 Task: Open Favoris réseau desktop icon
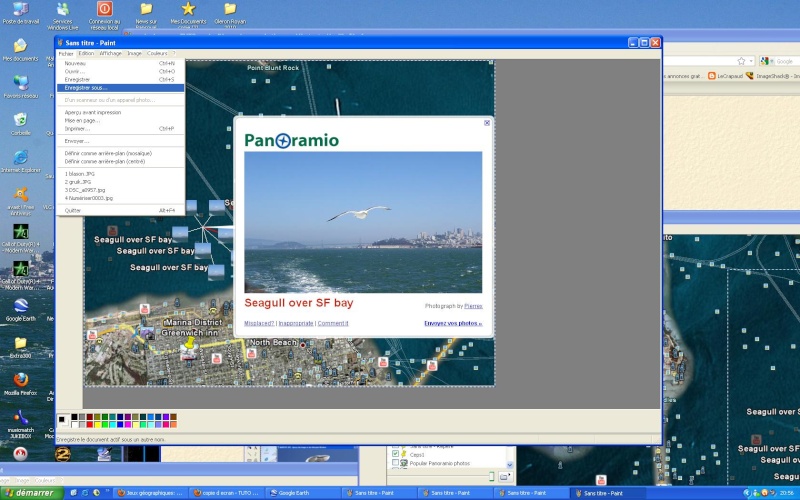click(20, 87)
